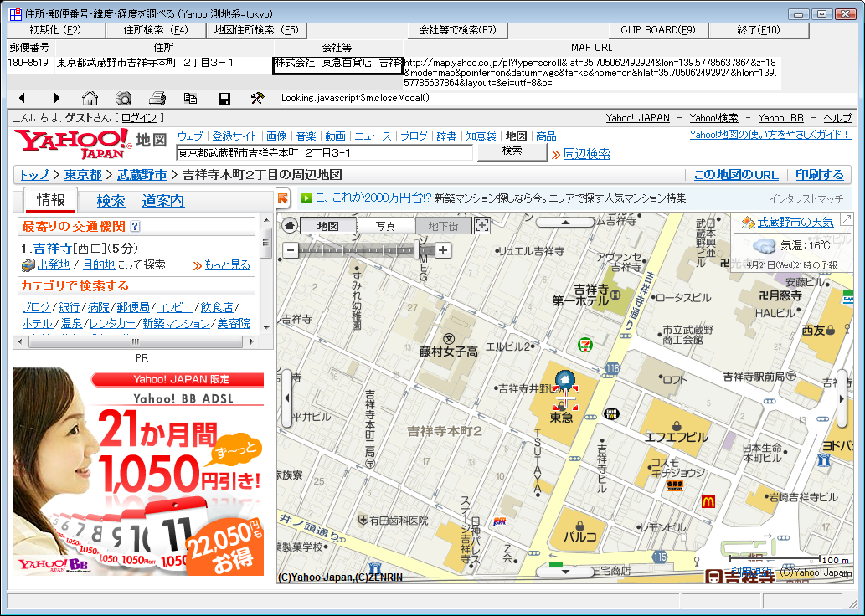Click the question mark help icon beside 最寄りの交通機関
The width and height of the screenshot is (865, 616).
point(135,226)
